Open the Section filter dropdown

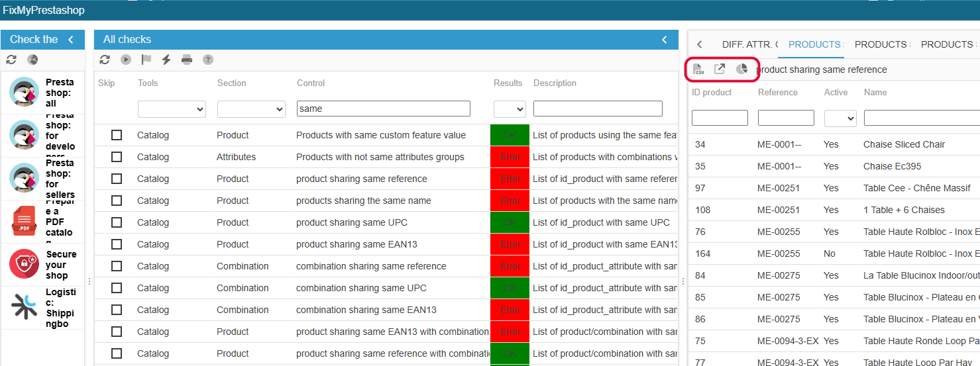tap(251, 109)
